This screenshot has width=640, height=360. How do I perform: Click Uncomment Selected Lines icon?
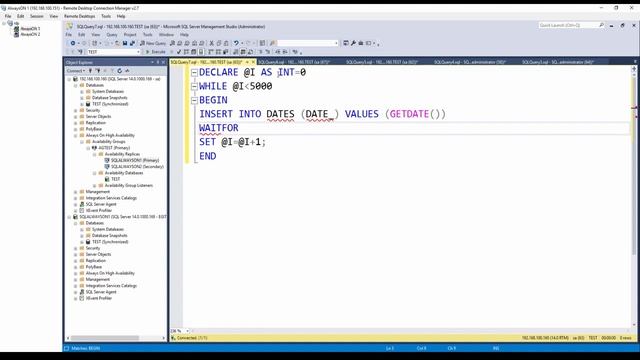pyautogui.click(x=268, y=52)
